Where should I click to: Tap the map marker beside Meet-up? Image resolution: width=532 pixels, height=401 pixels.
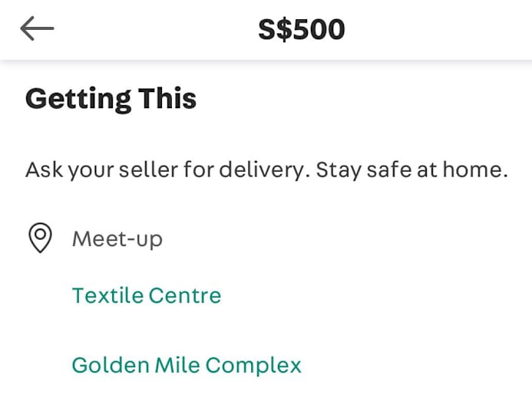pos(40,238)
